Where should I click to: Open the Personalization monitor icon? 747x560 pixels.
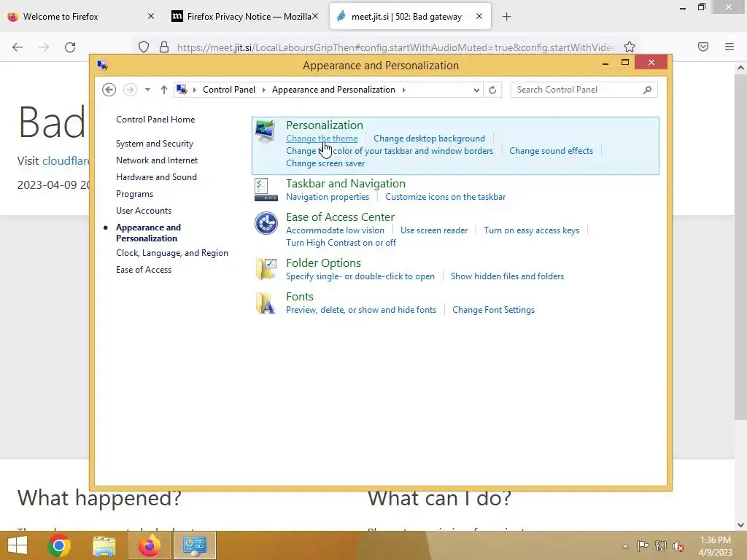point(266,131)
